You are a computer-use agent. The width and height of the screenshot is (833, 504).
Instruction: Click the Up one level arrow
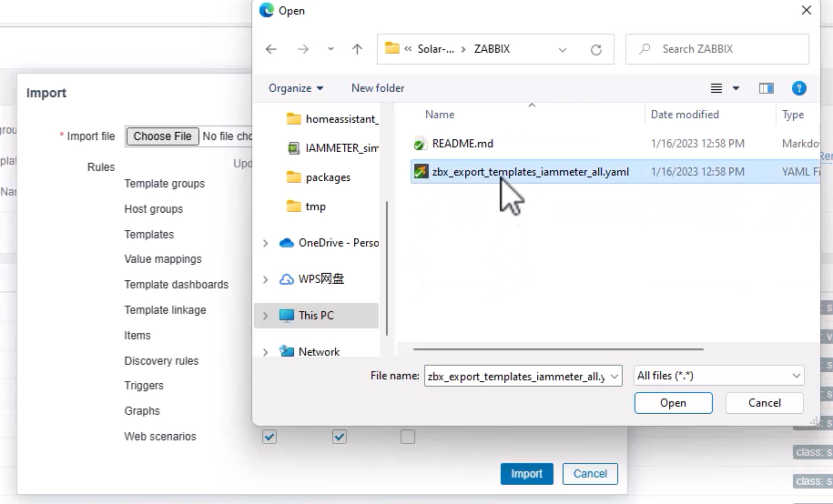pos(357,49)
